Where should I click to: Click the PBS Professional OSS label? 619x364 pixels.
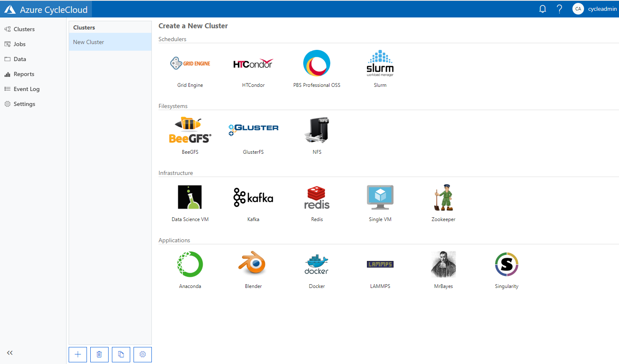click(x=317, y=85)
